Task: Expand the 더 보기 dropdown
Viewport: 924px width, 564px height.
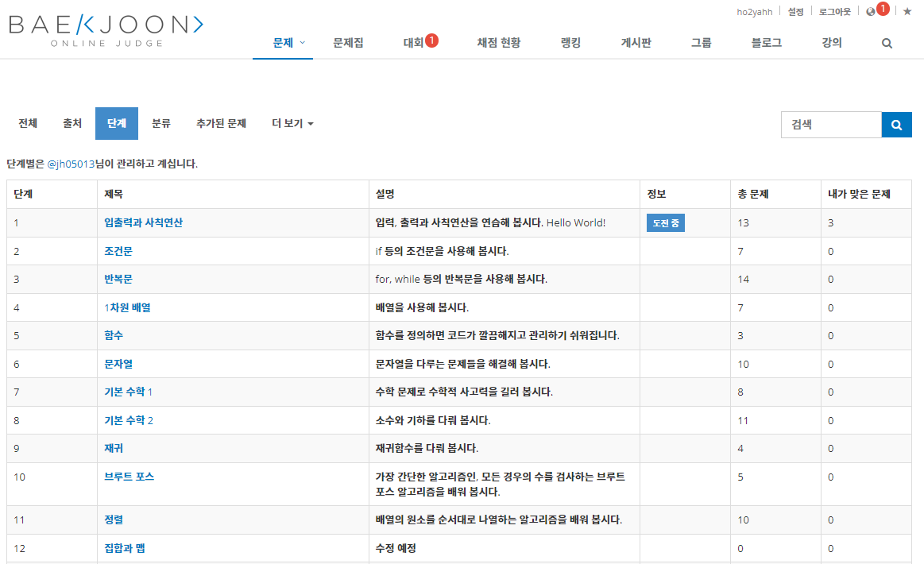Action: point(291,123)
